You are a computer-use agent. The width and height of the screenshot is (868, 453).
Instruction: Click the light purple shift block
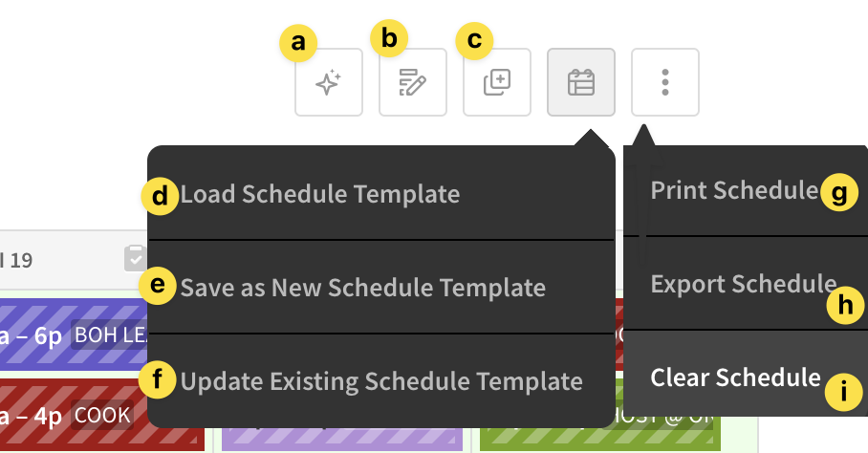click(341, 440)
